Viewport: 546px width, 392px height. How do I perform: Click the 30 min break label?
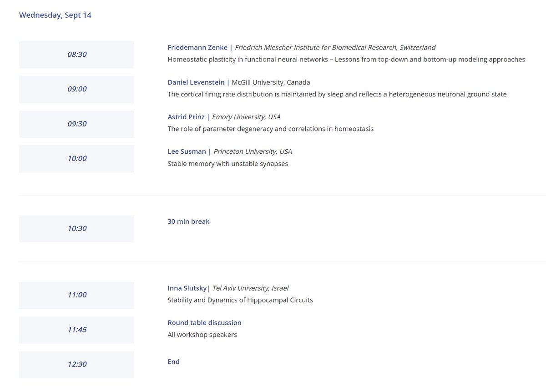188,221
